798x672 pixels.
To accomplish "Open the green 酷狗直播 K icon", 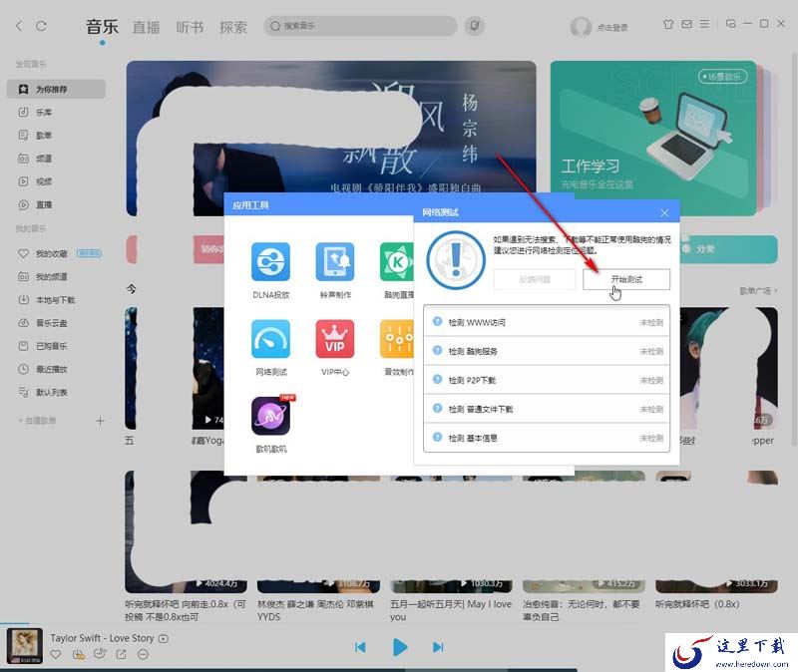I will point(396,261).
